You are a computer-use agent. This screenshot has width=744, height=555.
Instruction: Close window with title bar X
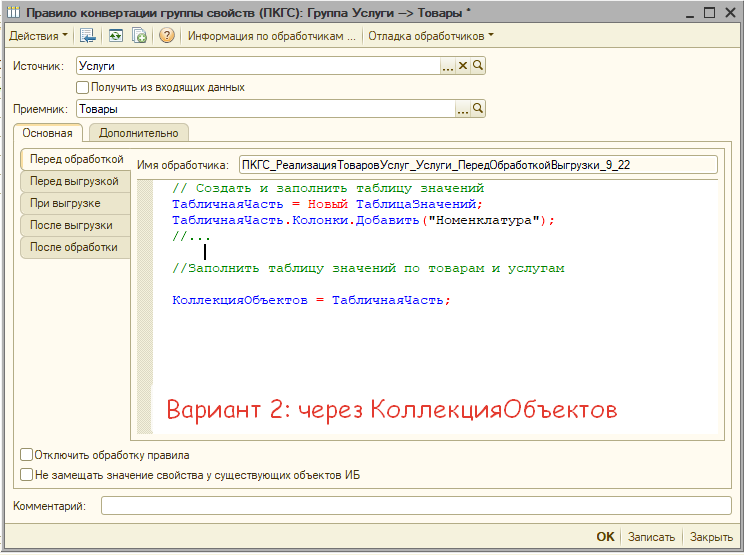coord(730,13)
